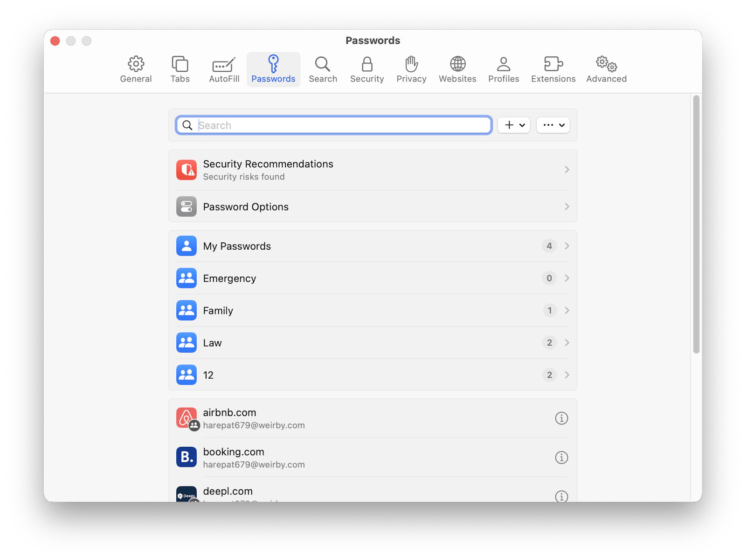The height and width of the screenshot is (560, 746).
Task: Open the Advanced gears icon
Action: click(x=606, y=64)
